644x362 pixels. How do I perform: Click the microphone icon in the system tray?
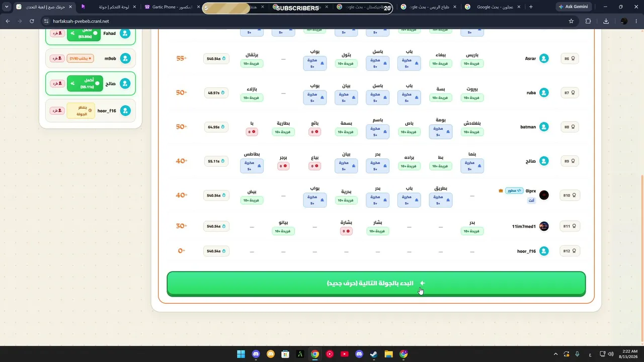tap(577, 354)
